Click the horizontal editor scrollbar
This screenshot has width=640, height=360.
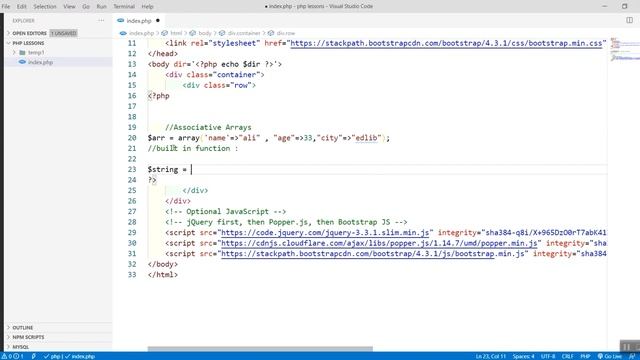coord(260,349)
